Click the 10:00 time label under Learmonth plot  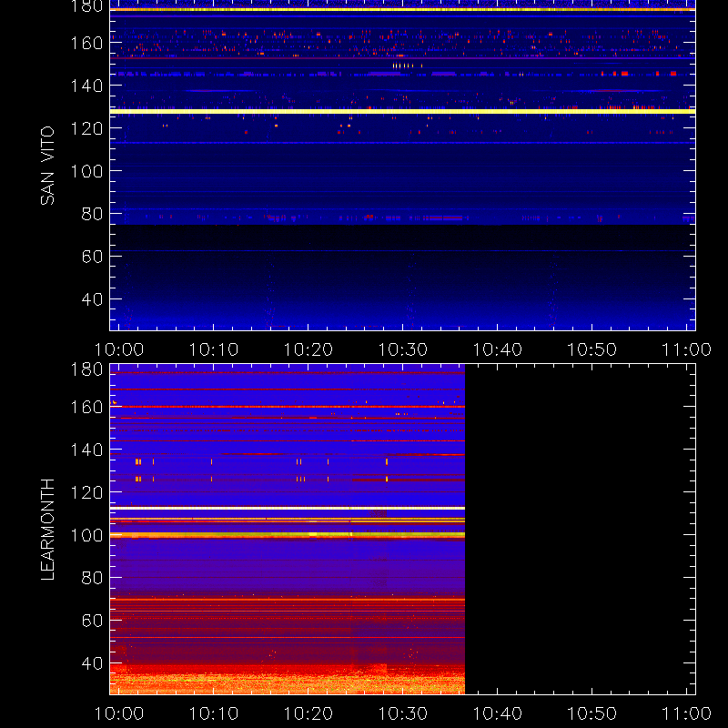[x=119, y=713]
